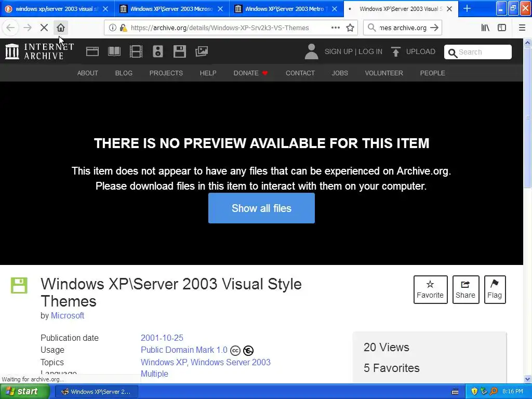The width and height of the screenshot is (532, 399).
Task: Open page actions three-dot menu
Action: [x=336, y=28]
